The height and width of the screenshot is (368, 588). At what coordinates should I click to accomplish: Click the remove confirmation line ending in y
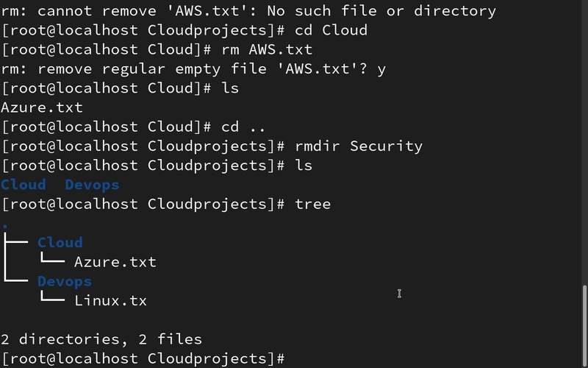point(193,69)
